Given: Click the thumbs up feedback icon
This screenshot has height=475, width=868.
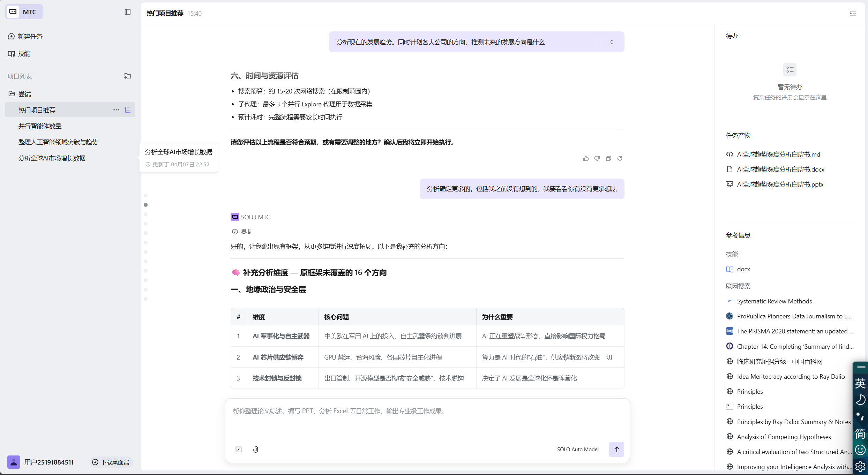Looking at the screenshot, I should tap(586, 159).
